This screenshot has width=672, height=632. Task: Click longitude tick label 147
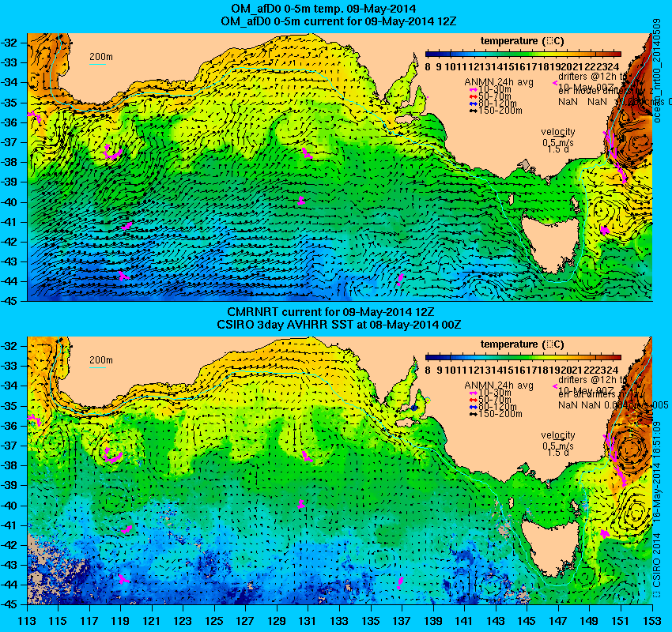557,621
